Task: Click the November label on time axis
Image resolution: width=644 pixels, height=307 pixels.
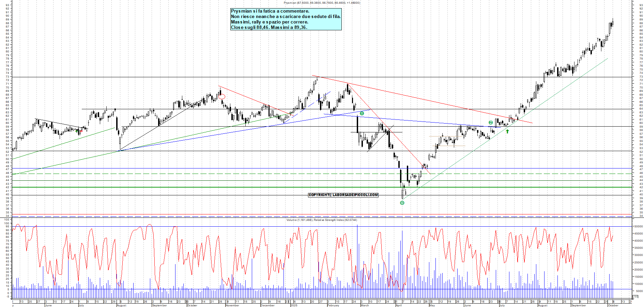Action: [232, 305]
